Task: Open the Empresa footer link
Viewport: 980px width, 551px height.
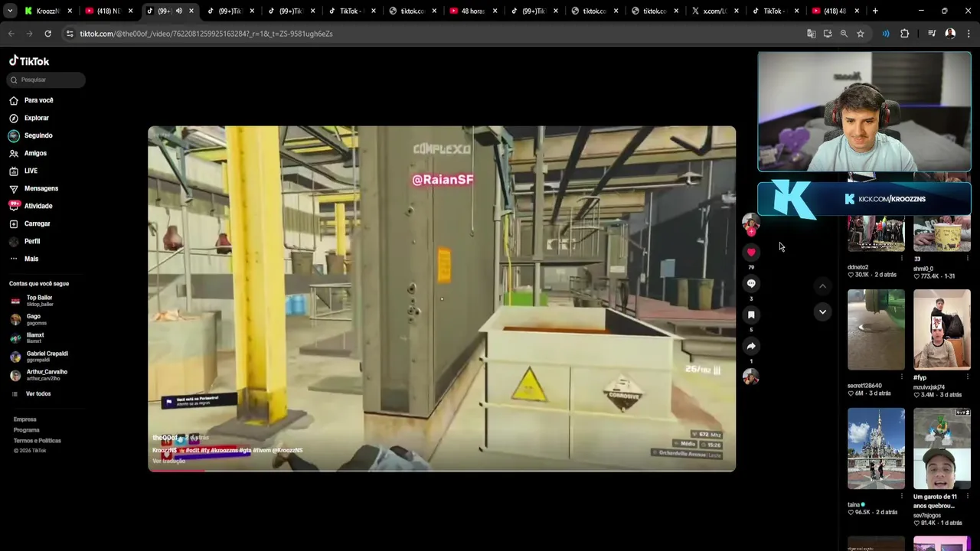Action: pyautogui.click(x=24, y=419)
